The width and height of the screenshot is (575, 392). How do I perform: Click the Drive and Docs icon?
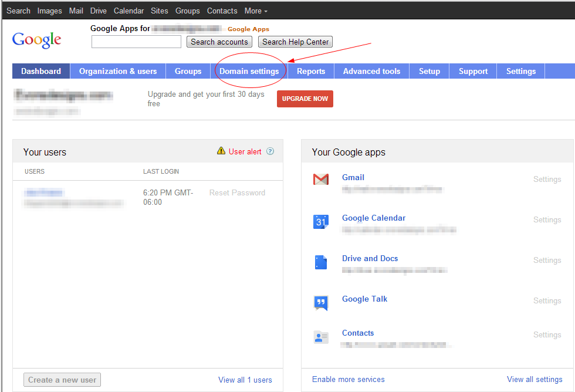tap(321, 262)
